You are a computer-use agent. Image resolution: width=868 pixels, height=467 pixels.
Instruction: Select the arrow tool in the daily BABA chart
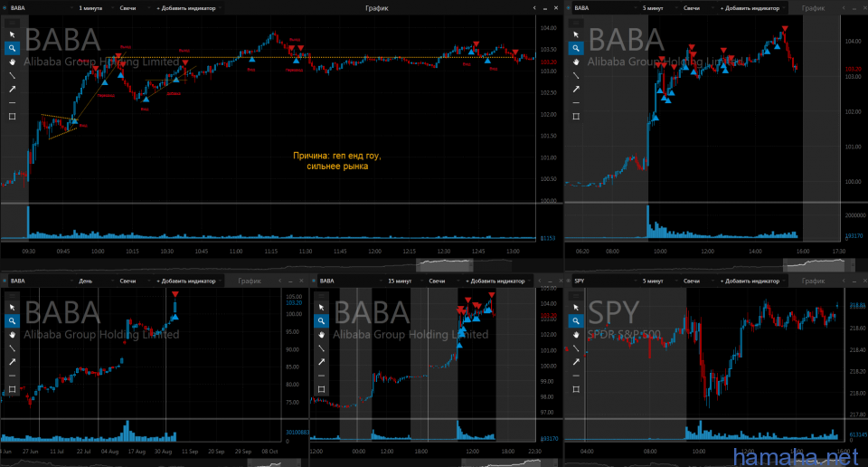pos(12,362)
